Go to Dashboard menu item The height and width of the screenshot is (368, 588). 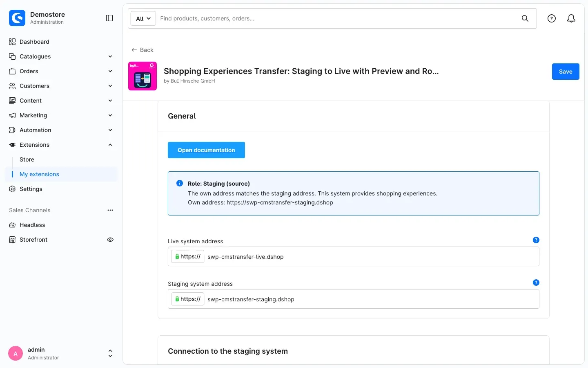[x=61, y=42]
